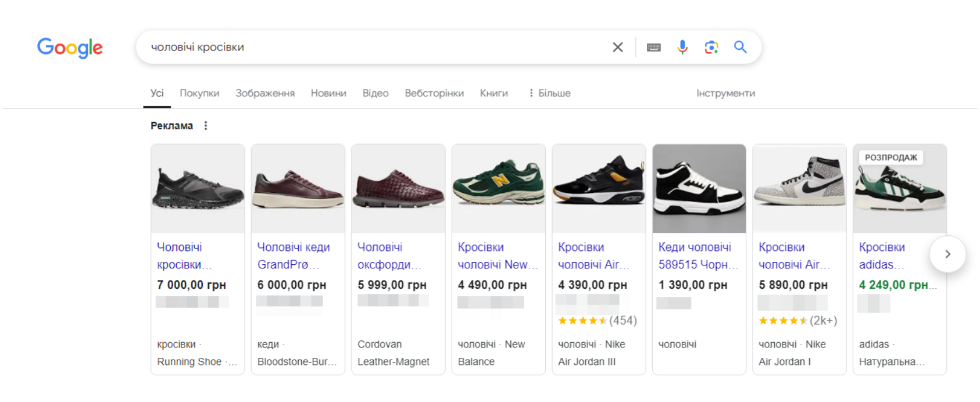The width and height of the screenshot is (980, 402).
Task: Open search by image camera icon
Action: coord(711,47)
